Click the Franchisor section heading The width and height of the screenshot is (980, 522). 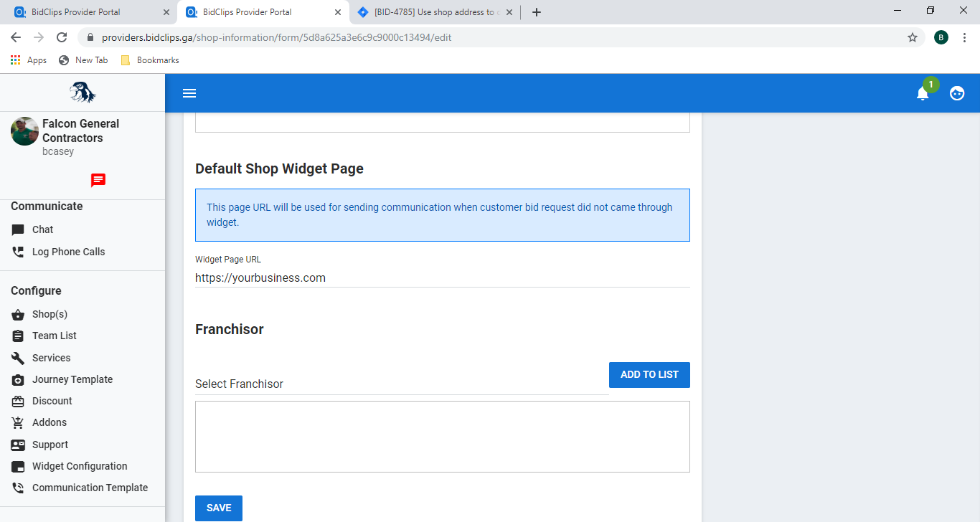(230, 329)
